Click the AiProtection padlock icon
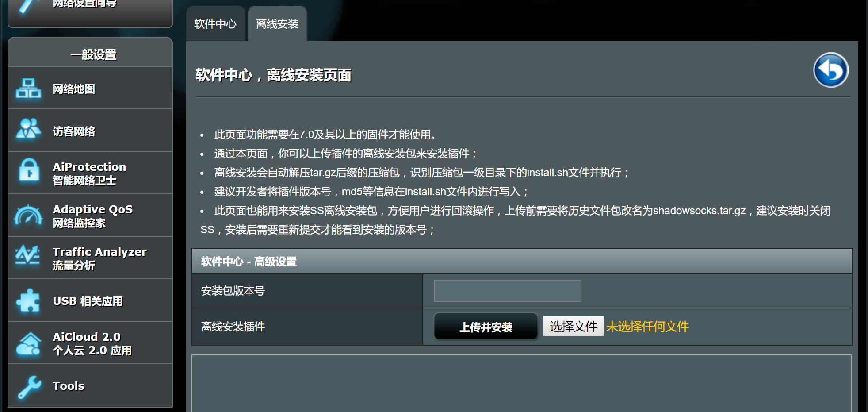The width and height of the screenshot is (868, 412). pos(29,172)
